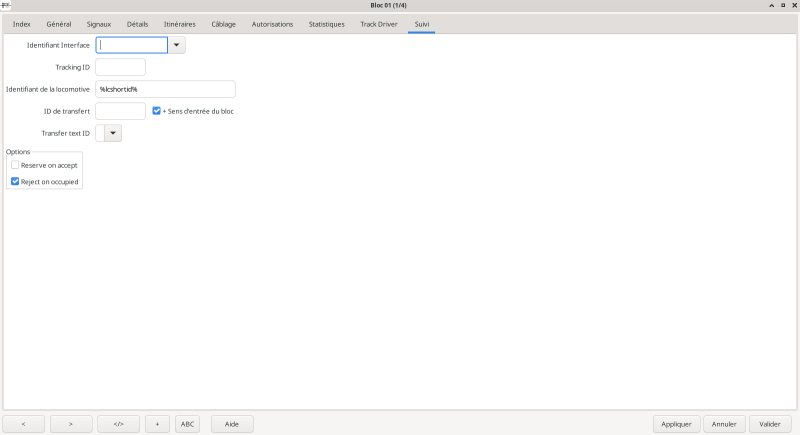Viewport: 800px width, 435px height.
Task: Enable the Reserve on accept checkbox
Action: [15, 164]
